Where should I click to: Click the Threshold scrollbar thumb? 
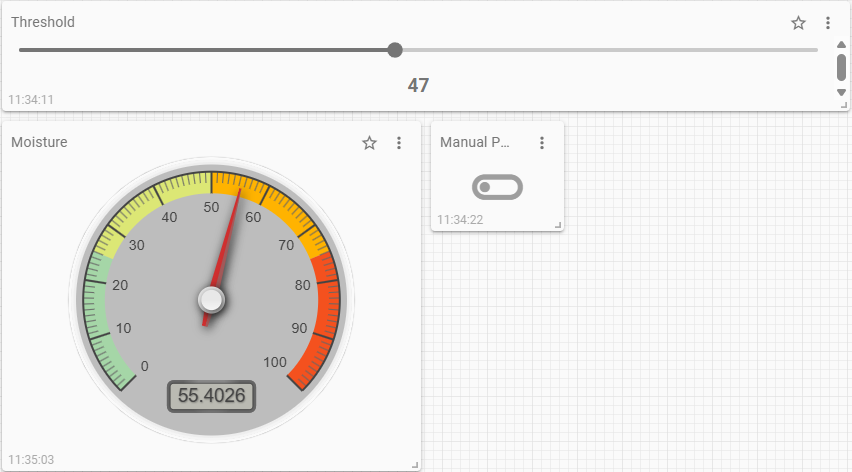click(842, 67)
